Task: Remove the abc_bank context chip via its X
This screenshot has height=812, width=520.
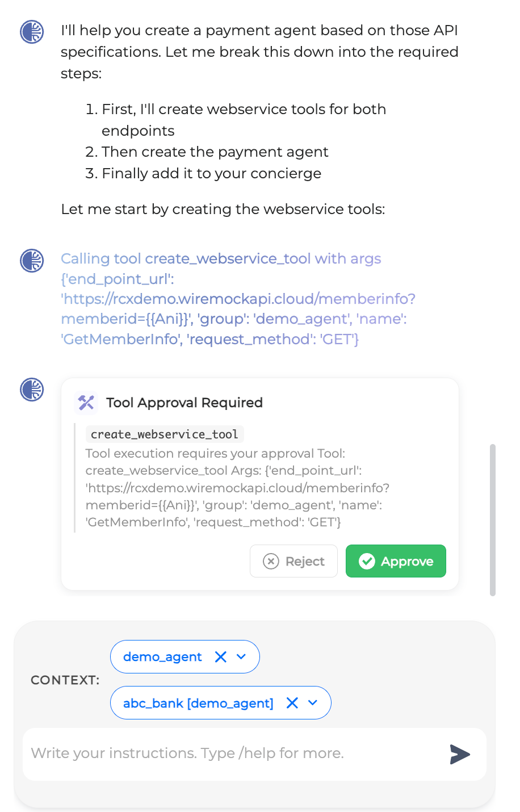Action: click(292, 703)
